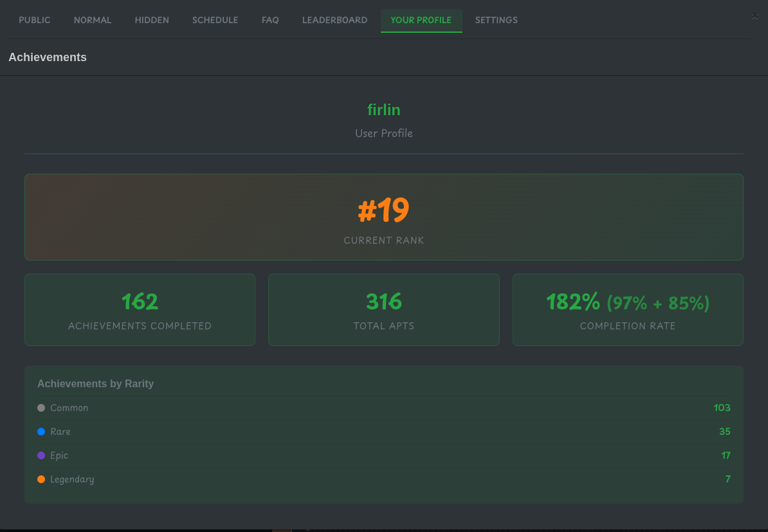Viewport: 768px width, 532px height.
Task: Click the TOTAL APTS label
Action: (384, 326)
